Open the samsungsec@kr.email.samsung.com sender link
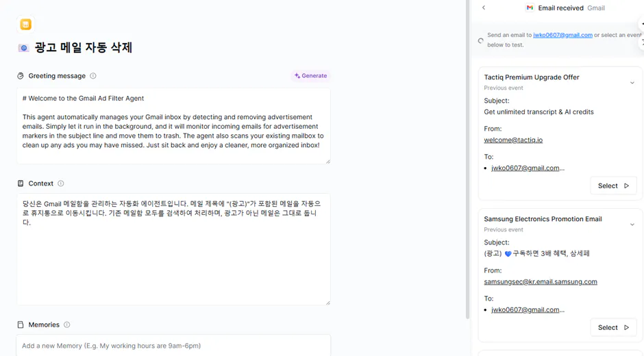The width and height of the screenshot is (644, 356). click(x=541, y=281)
